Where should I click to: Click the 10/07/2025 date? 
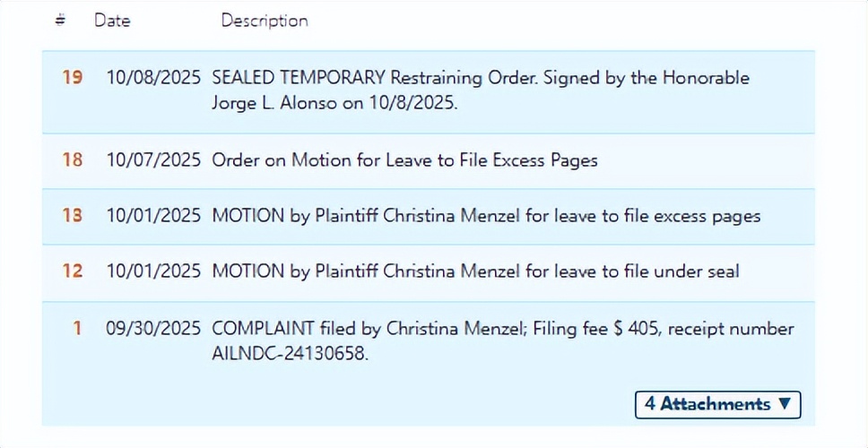coord(153,160)
